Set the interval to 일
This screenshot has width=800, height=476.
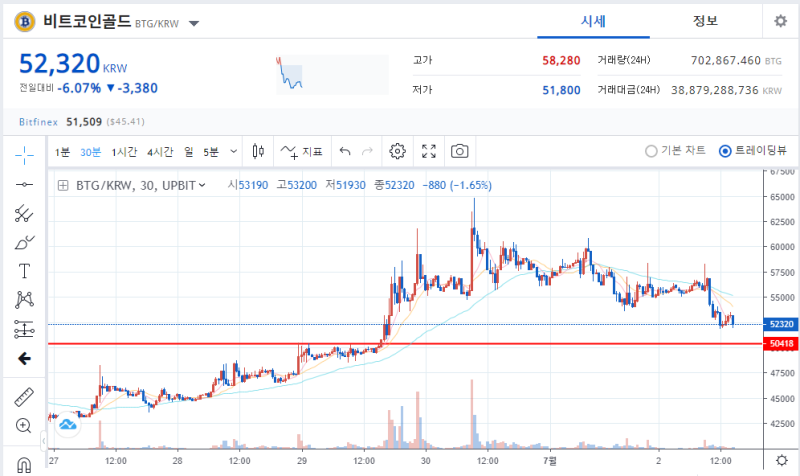(x=189, y=152)
